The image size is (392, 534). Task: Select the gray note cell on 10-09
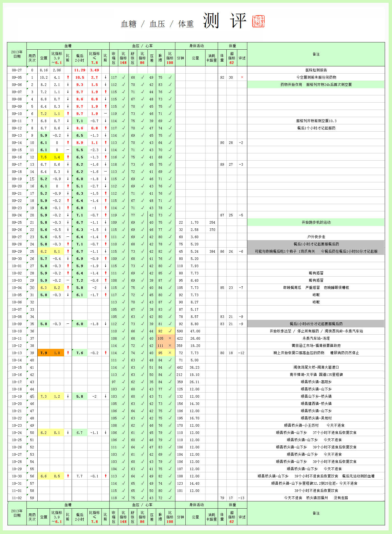click(x=316, y=324)
